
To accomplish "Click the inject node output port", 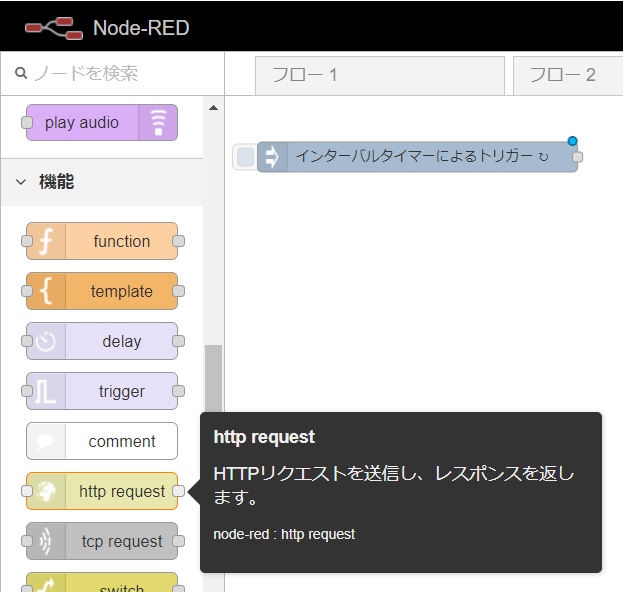I will tap(577, 157).
